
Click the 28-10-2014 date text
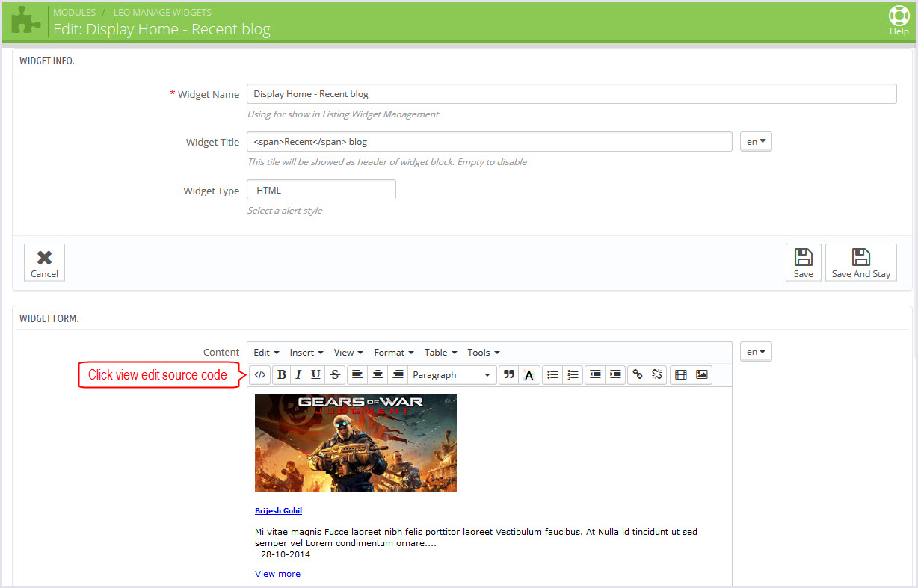click(286, 554)
